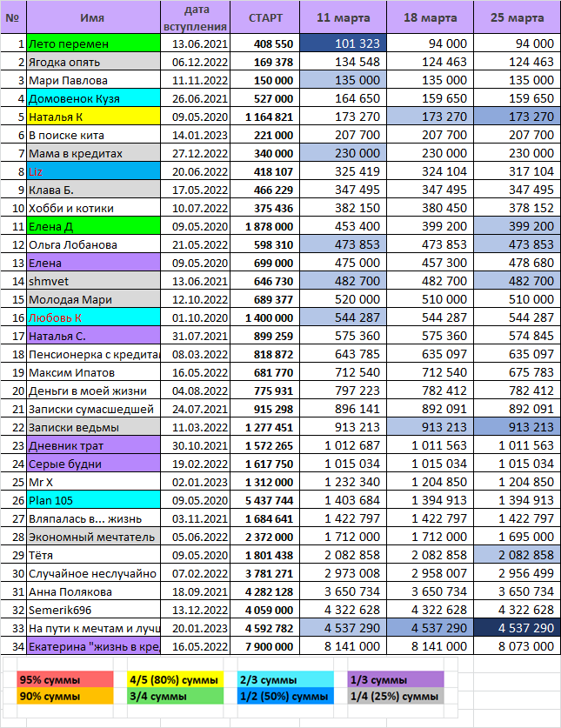Select the darkest blue cell '4 537 290'
561x728 pixels.
[518, 628]
